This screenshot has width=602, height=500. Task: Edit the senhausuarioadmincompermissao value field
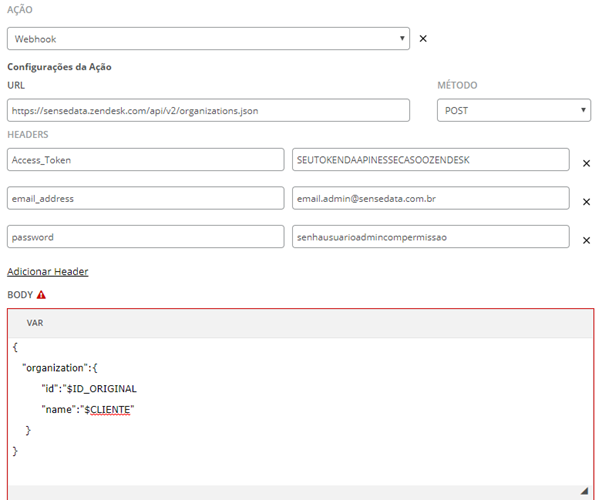[430, 237]
